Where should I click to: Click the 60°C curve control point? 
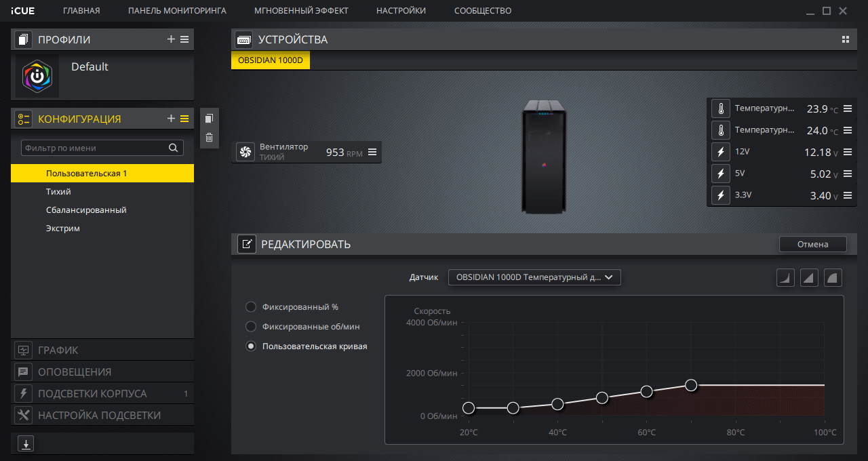646,391
